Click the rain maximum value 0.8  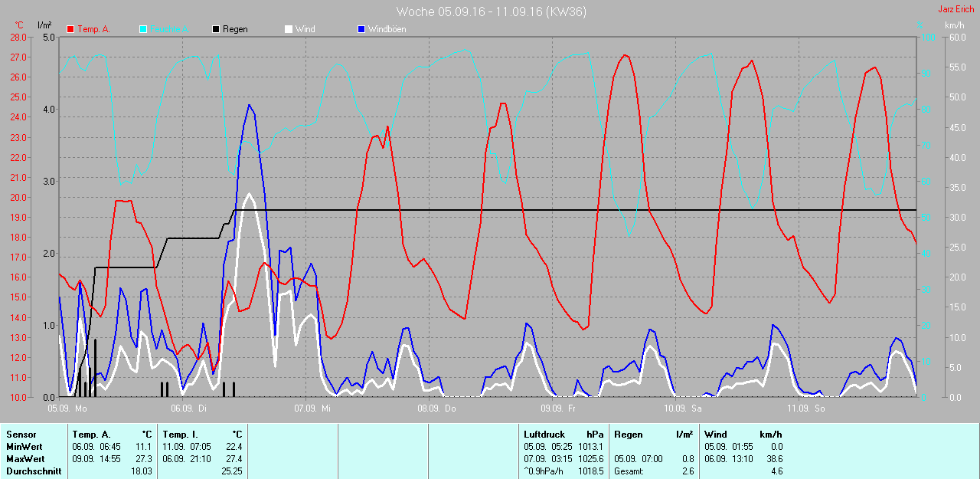click(x=688, y=459)
